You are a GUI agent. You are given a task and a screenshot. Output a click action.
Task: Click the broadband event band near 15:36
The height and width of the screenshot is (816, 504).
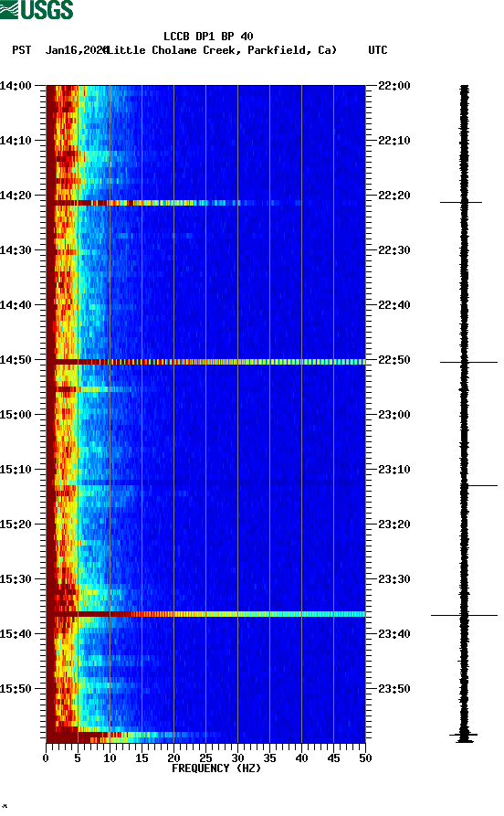coord(206,614)
